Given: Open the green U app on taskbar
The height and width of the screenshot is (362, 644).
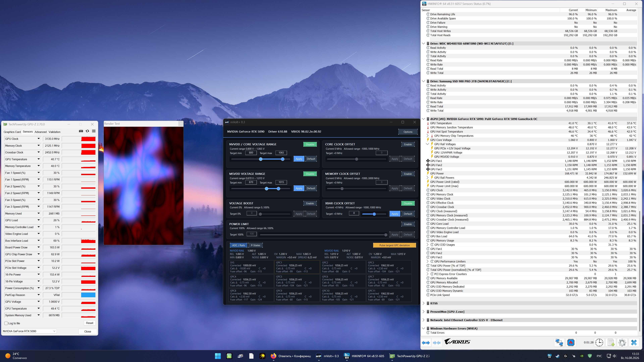Looking at the screenshot, I should (x=229, y=356).
